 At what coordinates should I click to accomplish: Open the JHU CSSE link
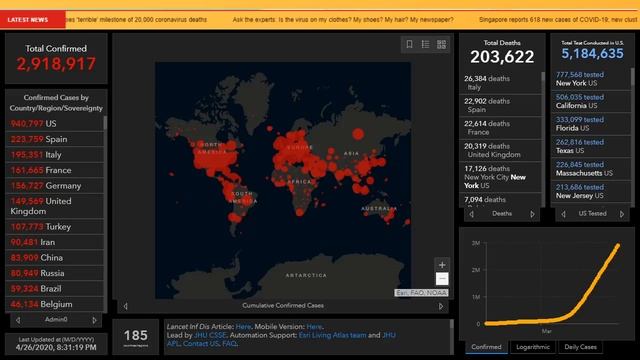click(x=210, y=335)
